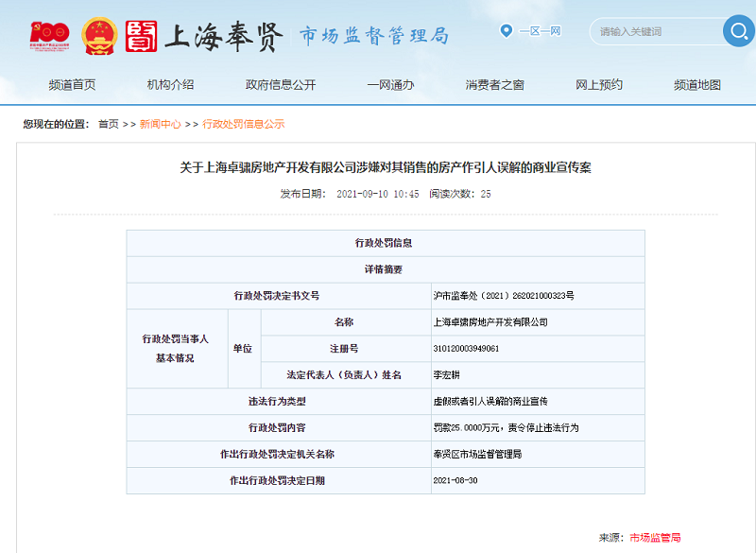Open the 一区一网 portal link
The height and width of the screenshot is (553, 756).
click(540, 31)
